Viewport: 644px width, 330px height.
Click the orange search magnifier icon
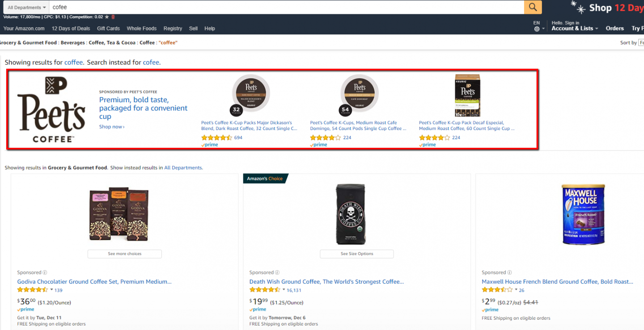(x=533, y=7)
